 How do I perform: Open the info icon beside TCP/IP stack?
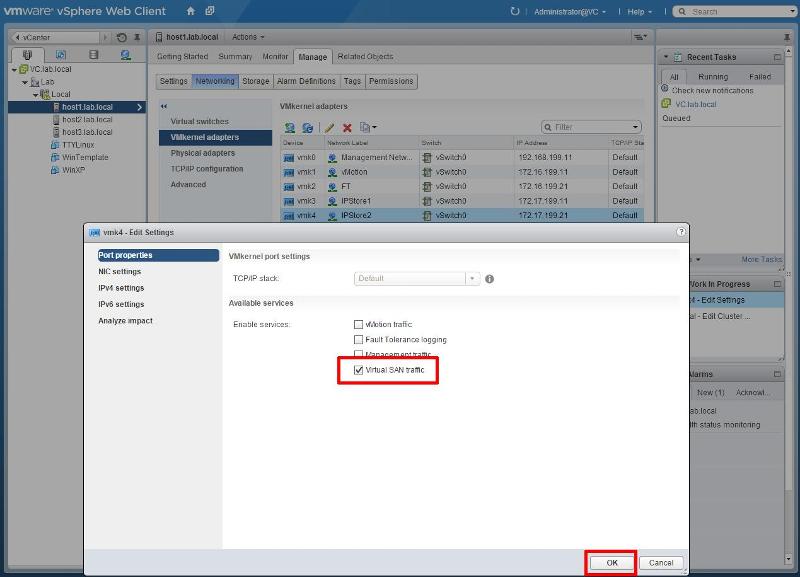(489, 279)
